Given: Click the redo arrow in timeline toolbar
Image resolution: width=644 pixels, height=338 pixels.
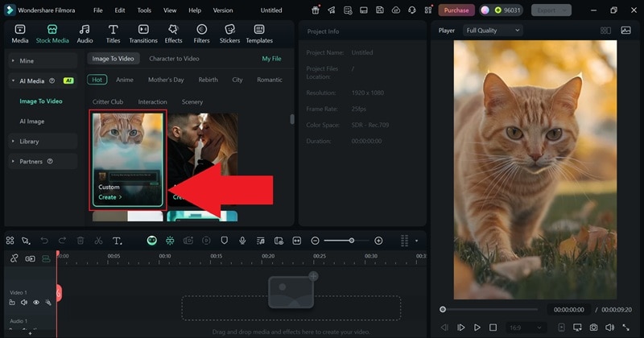Looking at the screenshot, I should pyautogui.click(x=62, y=241).
